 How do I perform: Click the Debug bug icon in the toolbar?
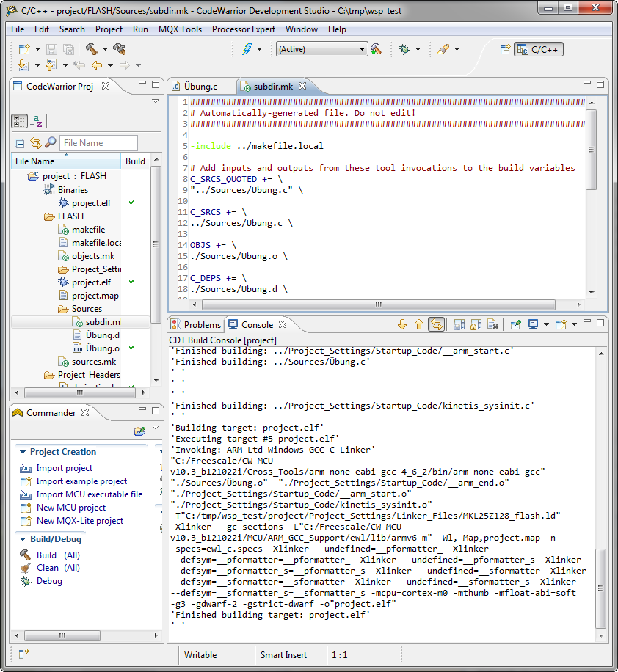pyautogui.click(x=404, y=49)
